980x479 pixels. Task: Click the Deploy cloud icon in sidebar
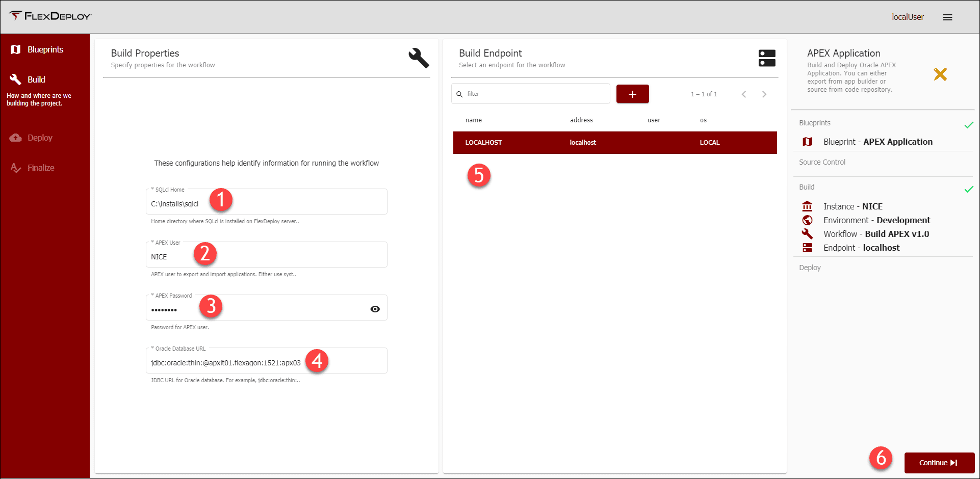tap(16, 138)
